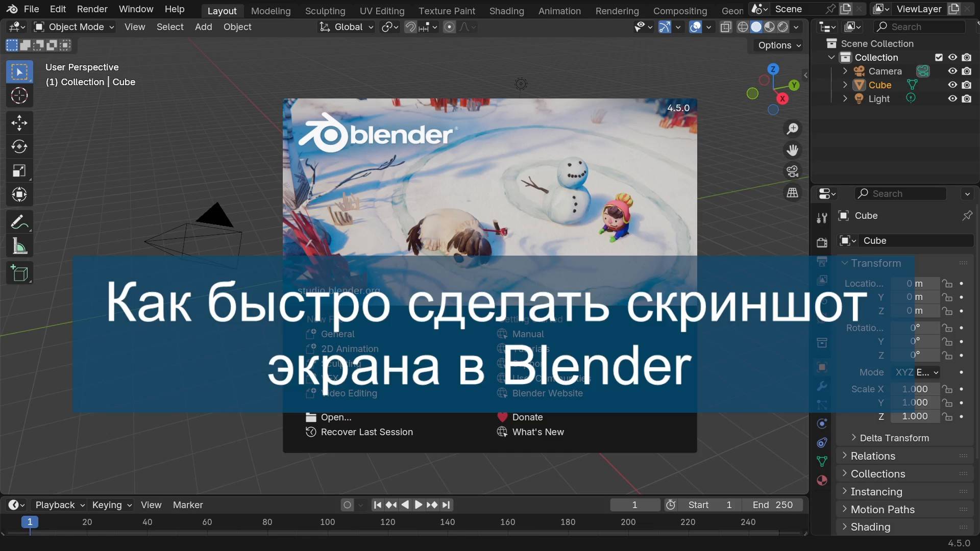Open the Render Properties tab

(822, 242)
